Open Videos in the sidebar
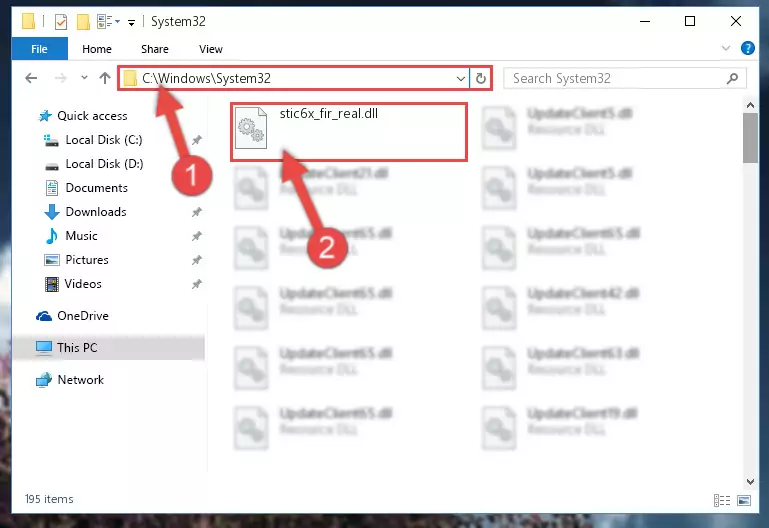The width and height of the screenshot is (769, 528). coord(83,284)
